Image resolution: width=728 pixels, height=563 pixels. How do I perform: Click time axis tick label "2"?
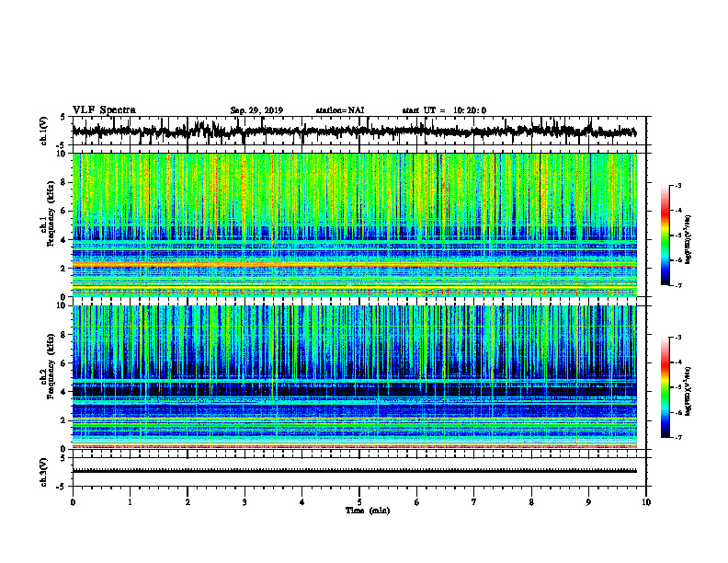tap(188, 502)
